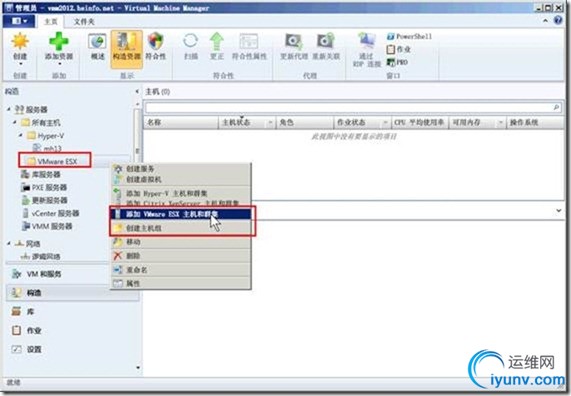Choose 添加 Hyper-V 主机和群集 menu entry
The width and height of the screenshot is (571, 396).
click(180, 193)
